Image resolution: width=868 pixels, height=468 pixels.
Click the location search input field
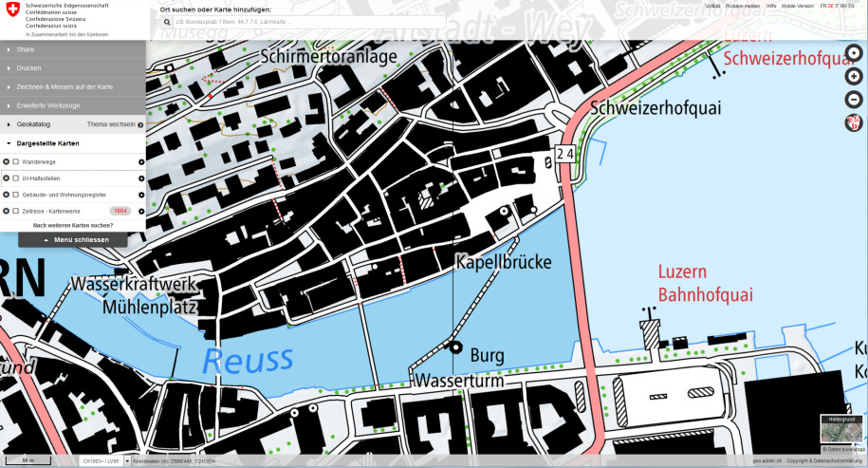pos(285,21)
